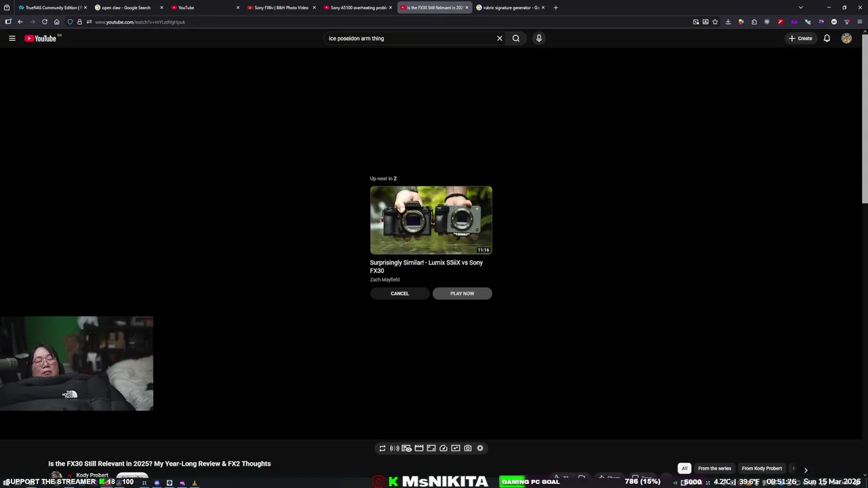868x488 pixels.
Task: Select 'From the series' chip
Action: [714, 468]
